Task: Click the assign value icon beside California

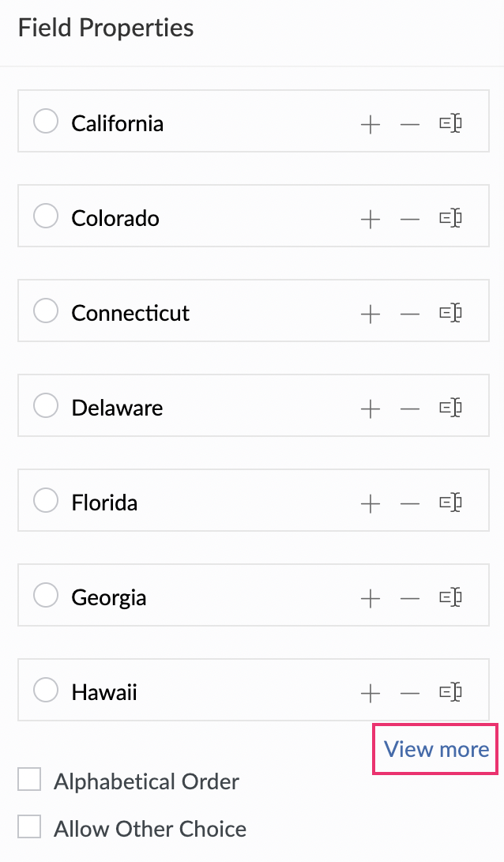Action: [x=450, y=123]
